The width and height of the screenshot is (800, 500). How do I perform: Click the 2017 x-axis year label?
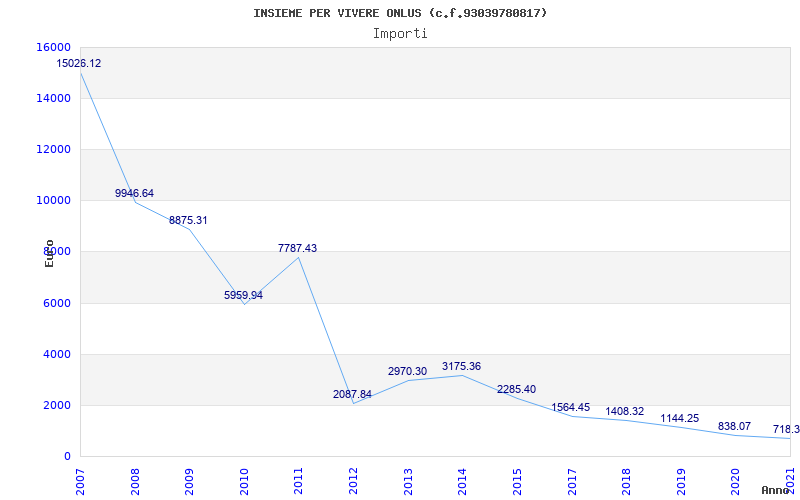[x=571, y=481]
